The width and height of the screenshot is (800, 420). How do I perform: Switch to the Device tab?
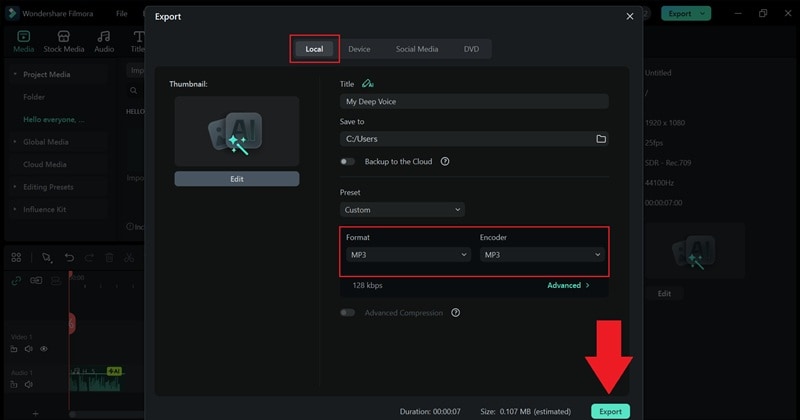(359, 49)
